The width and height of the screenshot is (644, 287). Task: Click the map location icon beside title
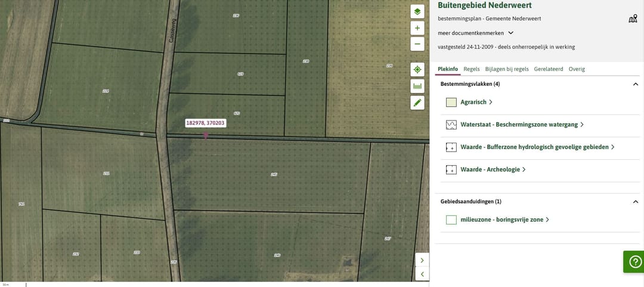tap(633, 18)
